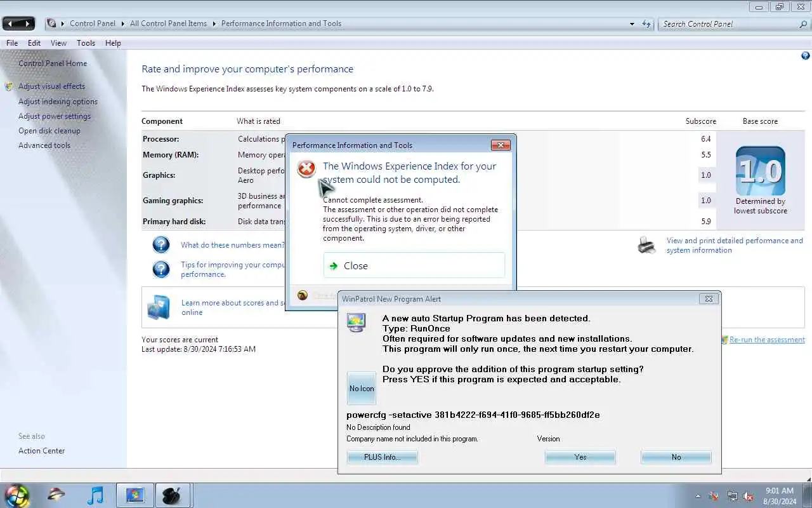Click the details expander icon in the error dialog
Screen dimensions: 812x508
click(303, 295)
